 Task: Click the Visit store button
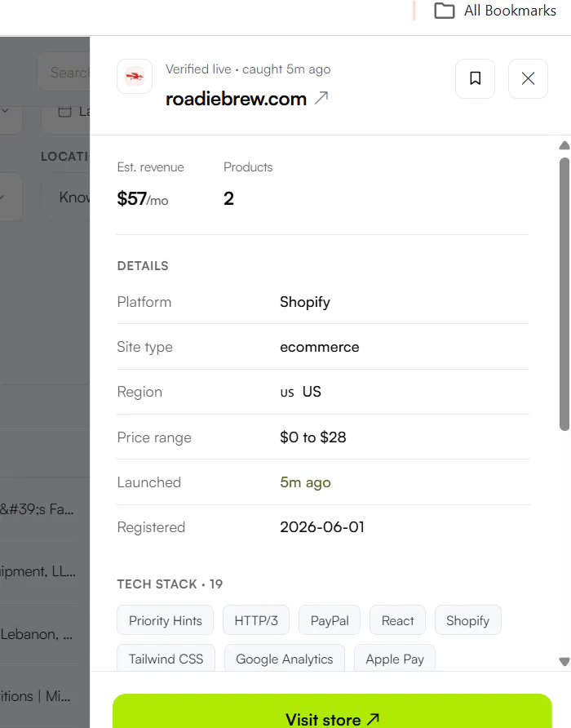pos(332,712)
